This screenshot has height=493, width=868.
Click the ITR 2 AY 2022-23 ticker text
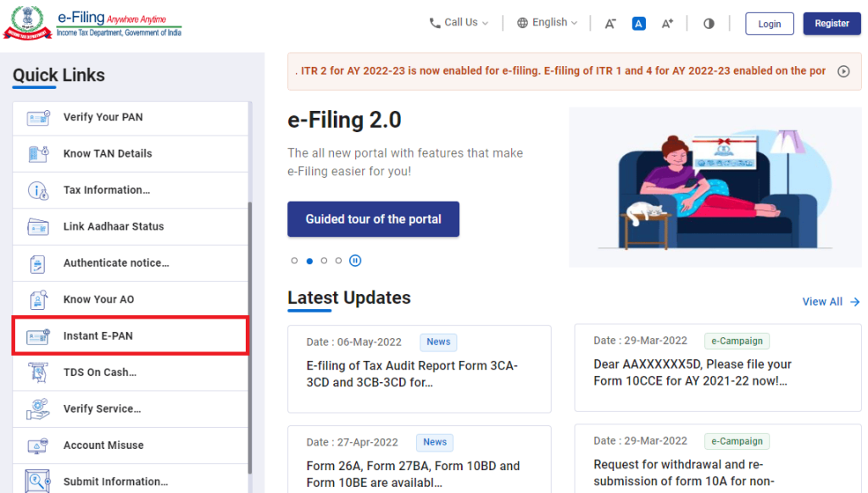563,71
